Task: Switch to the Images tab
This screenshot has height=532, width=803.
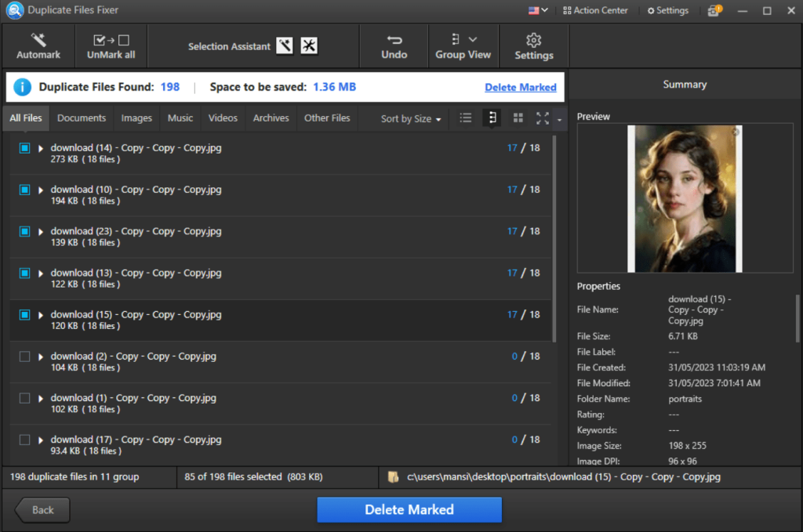Action: (136, 118)
